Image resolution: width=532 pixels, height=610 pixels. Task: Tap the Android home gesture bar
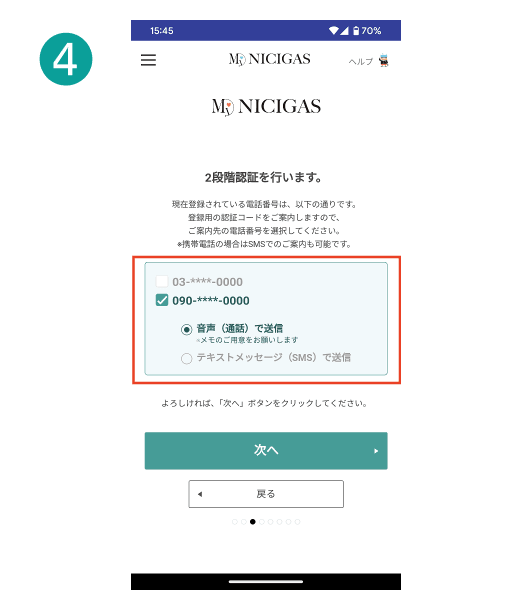[x=266, y=582]
